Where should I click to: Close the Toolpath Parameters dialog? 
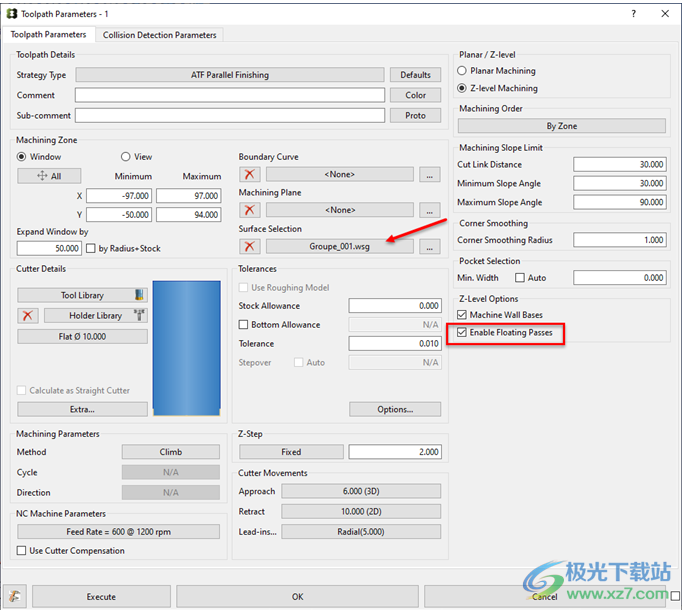tap(665, 13)
